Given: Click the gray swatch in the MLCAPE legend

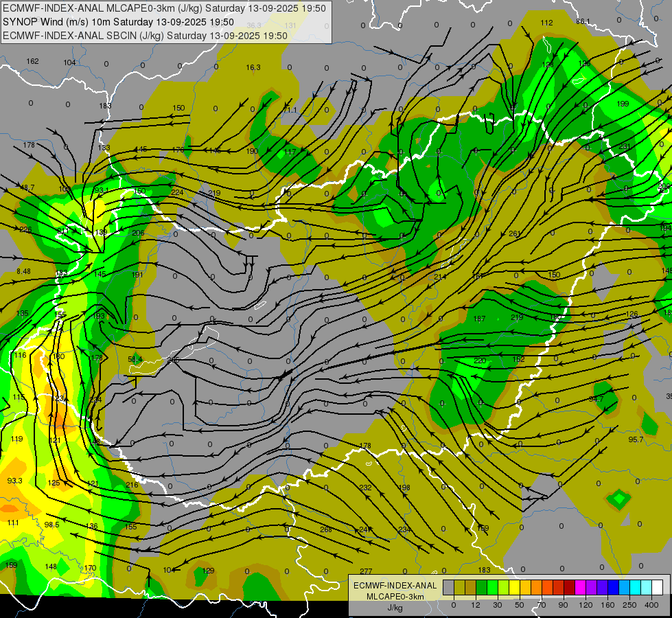Looking at the screenshot, I should coord(449,587).
